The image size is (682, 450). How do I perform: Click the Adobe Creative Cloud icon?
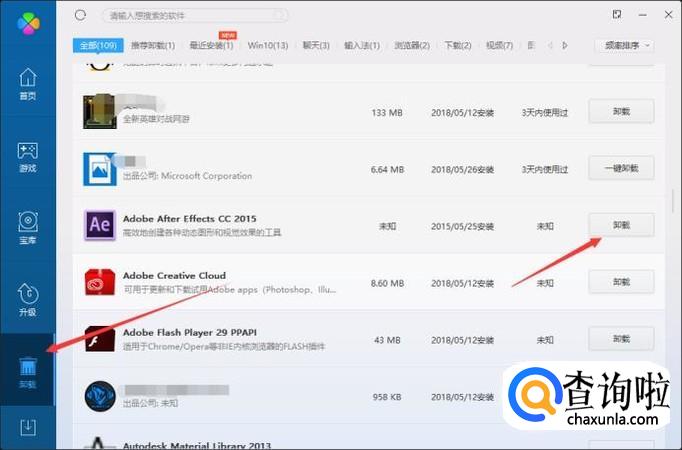100,282
